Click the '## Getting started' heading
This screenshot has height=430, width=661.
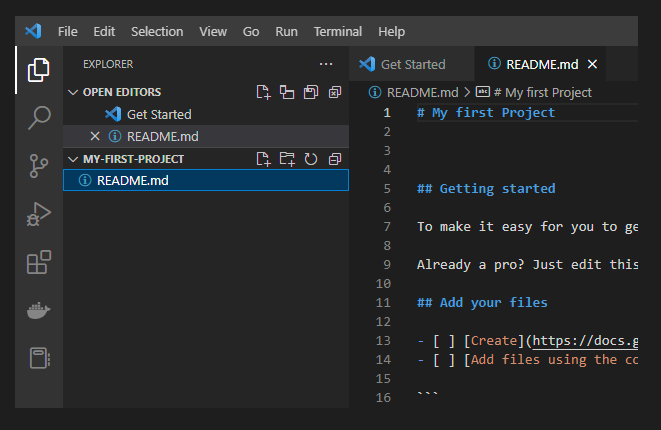(x=486, y=188)
